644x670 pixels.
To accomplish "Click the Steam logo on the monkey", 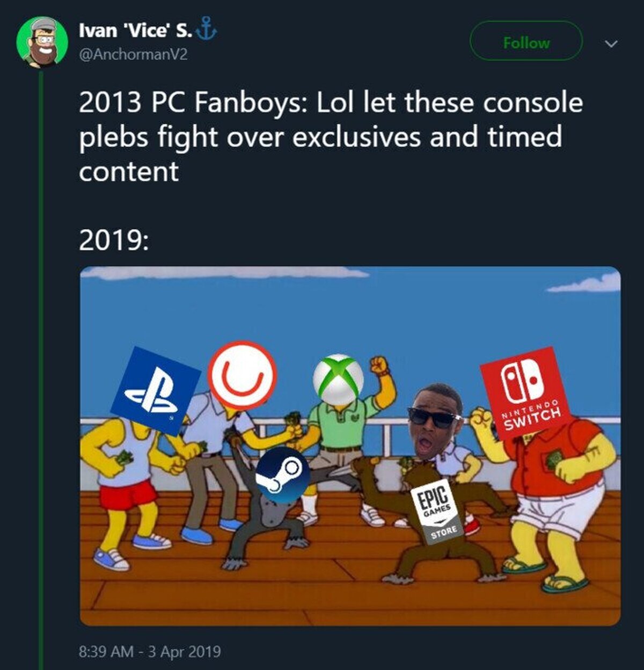I will pyautogui.click(x=282, y=475).
